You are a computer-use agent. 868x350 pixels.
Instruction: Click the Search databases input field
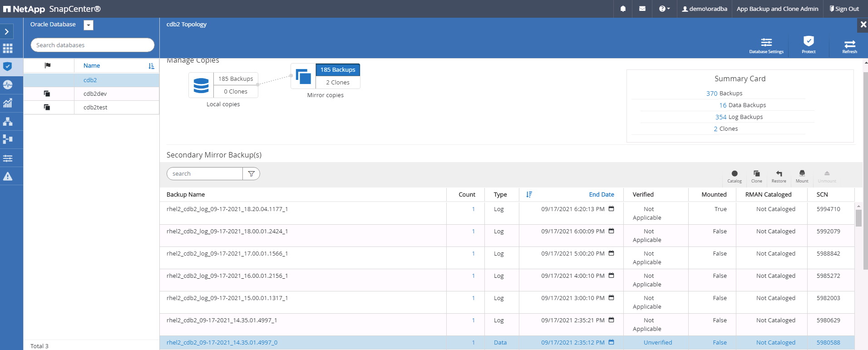point(92,45)
